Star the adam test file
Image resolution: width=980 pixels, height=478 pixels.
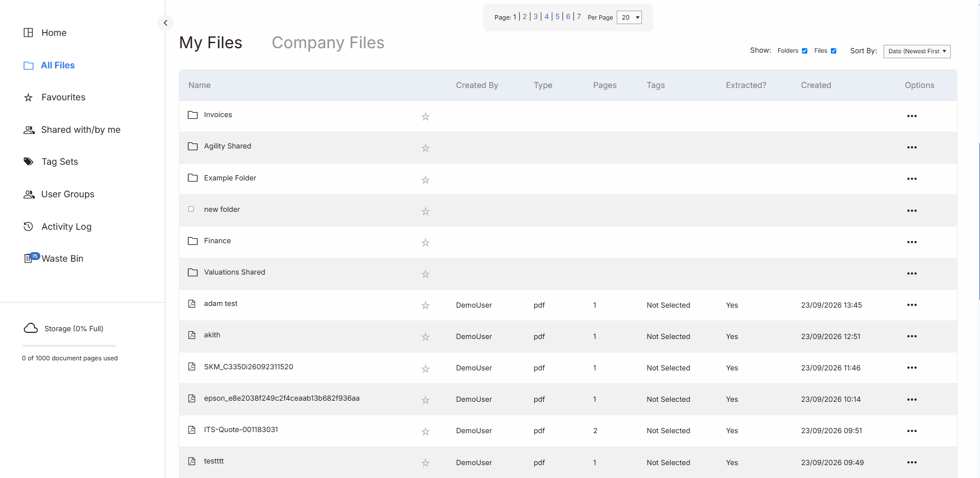pos(426,305)
